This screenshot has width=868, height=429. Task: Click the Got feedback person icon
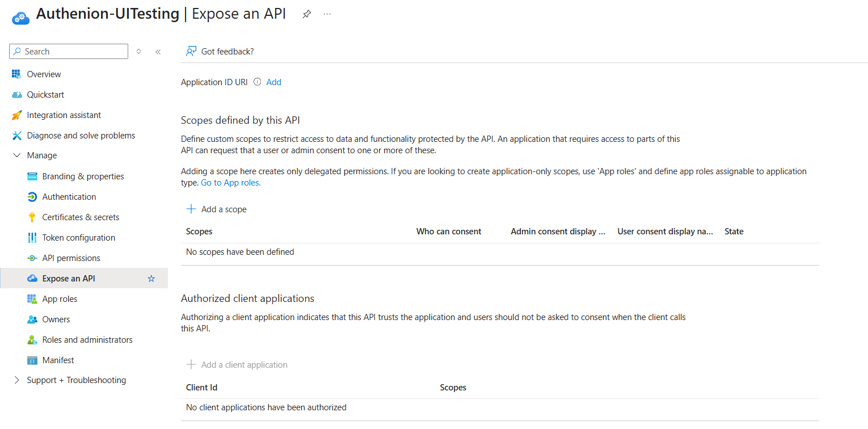point(191,52)
